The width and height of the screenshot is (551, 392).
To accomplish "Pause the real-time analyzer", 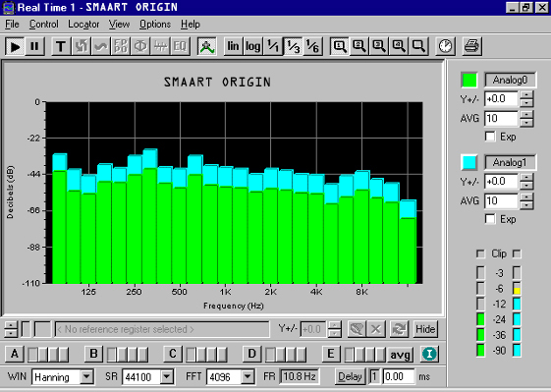I will [x=34, y=46].
